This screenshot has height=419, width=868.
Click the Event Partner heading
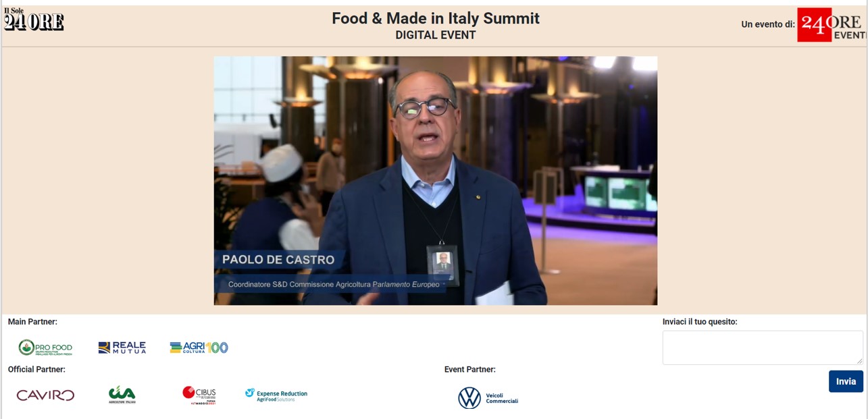470,369
